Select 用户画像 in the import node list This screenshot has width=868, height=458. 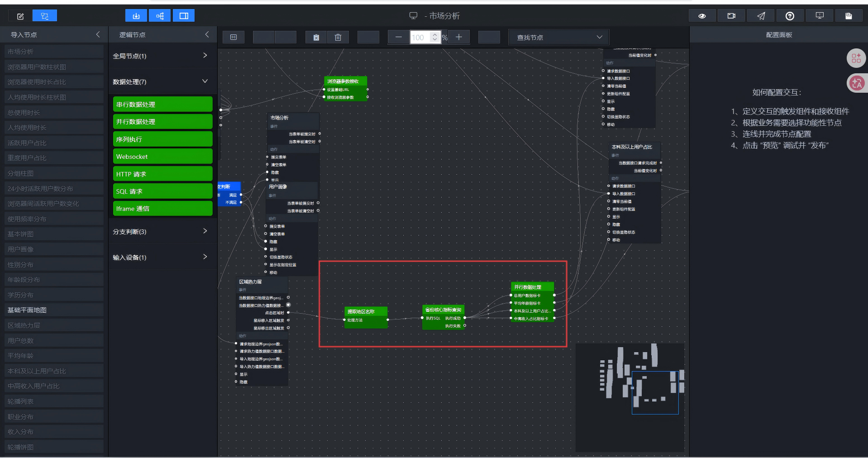tap(54, 249)
